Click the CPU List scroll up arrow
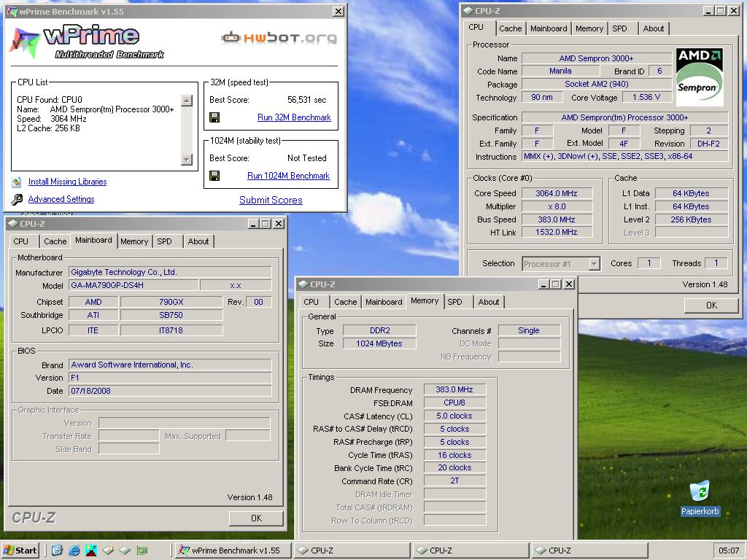Image resolution: width=747 pixels, height=560 pixels. (x=187, y=101)
